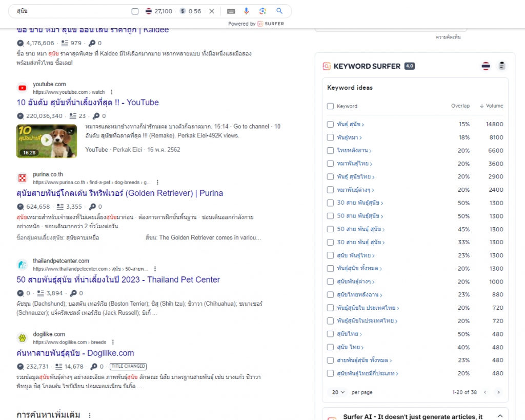Tick the checkbox for ไทยหลังอาน keyword
525x420 pixels.
coord(331,150)
